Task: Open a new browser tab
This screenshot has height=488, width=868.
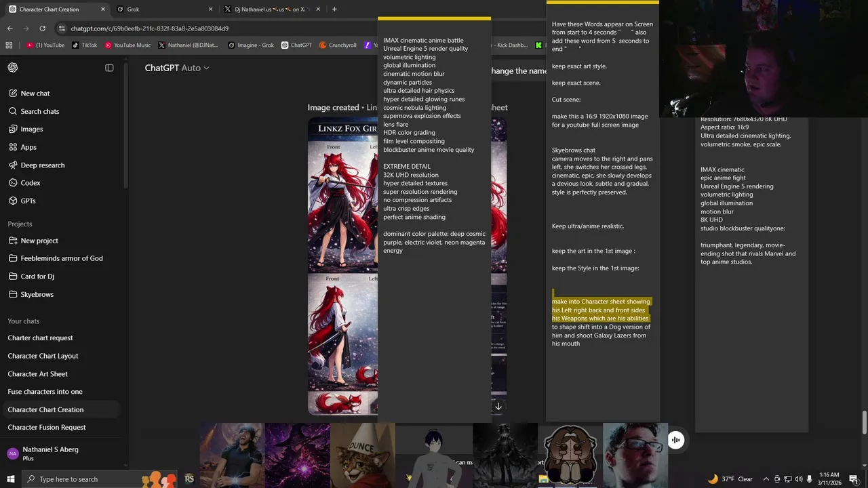Action: 334,9
